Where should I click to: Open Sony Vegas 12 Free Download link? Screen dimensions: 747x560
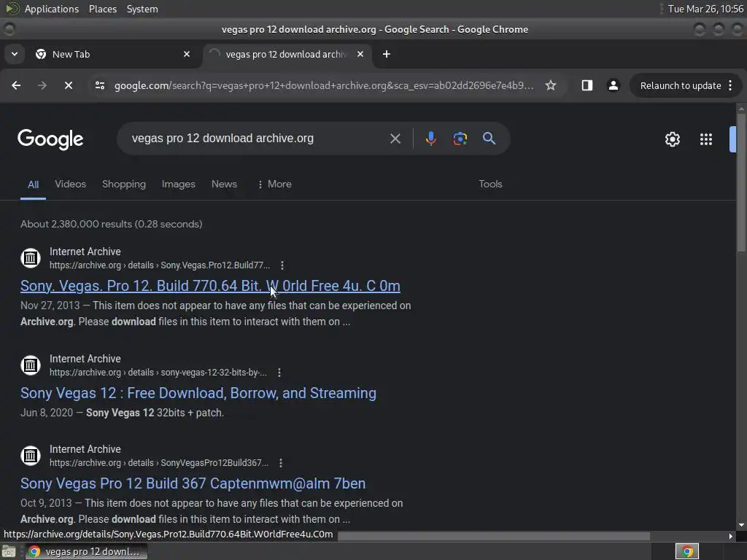pos(198,393)
